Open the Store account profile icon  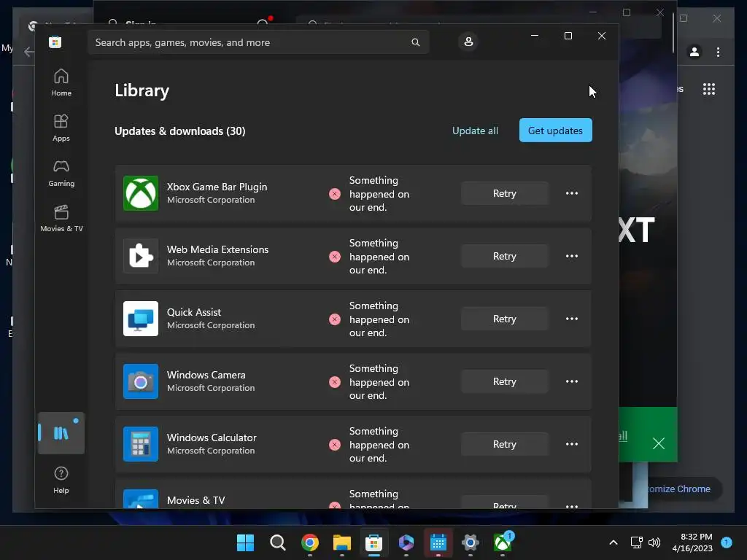(x=468, y=42)
